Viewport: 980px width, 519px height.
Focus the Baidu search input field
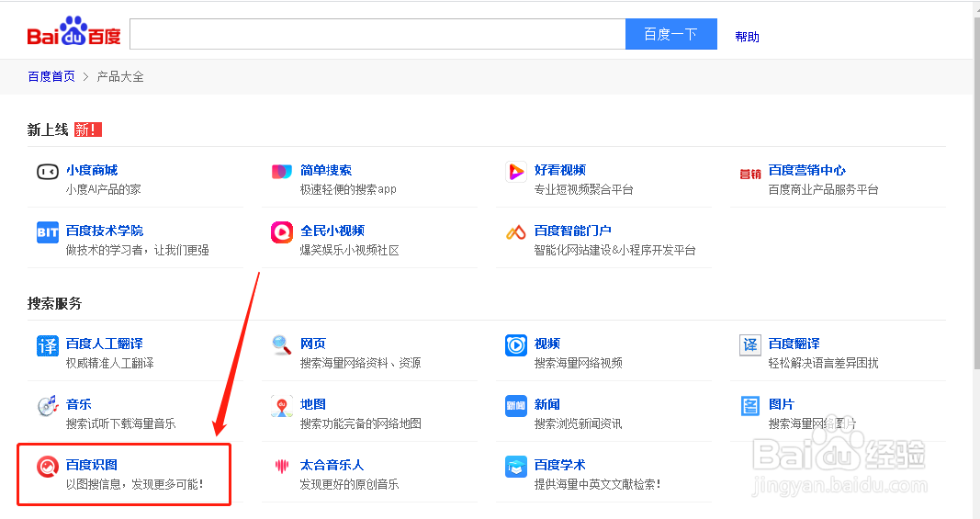(x=377, y=34)
